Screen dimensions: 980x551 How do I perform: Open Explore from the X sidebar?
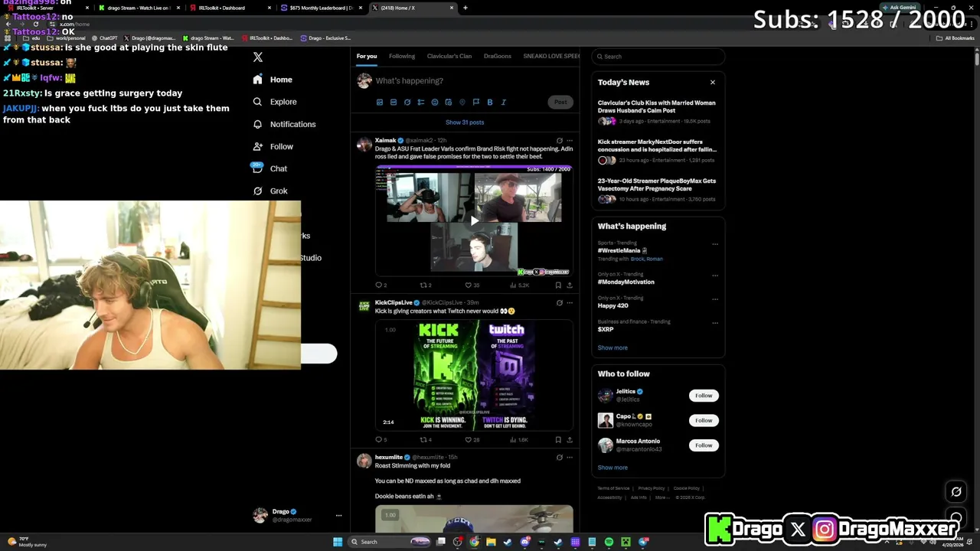click(x=274, y=102)
